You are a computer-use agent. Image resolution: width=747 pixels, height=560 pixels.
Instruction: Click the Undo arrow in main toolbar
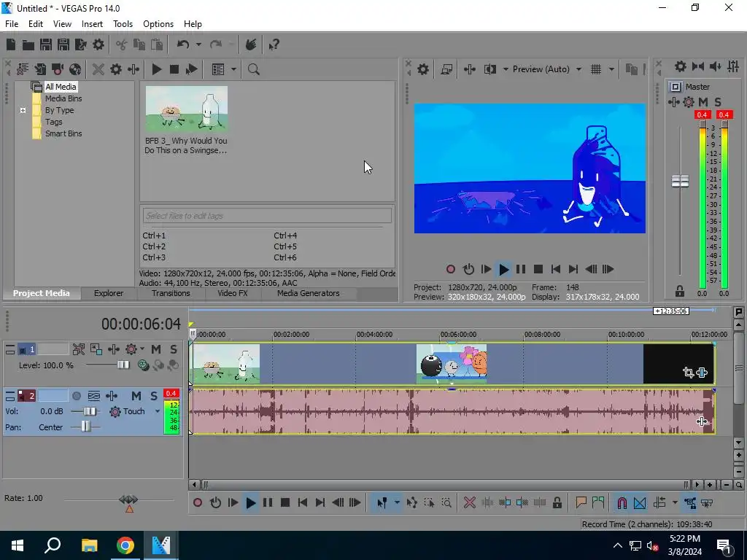coord(183,44)
